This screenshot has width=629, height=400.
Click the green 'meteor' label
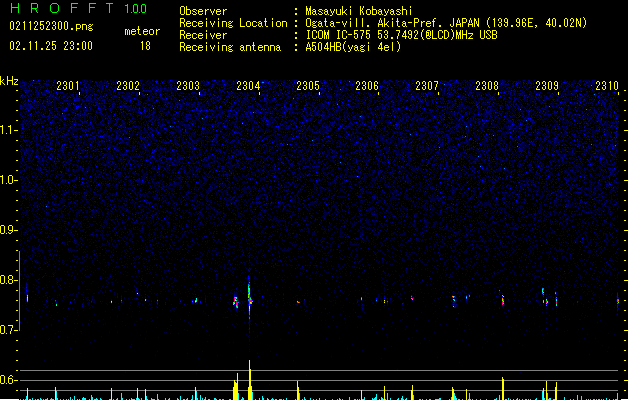[x=142, y=31]
